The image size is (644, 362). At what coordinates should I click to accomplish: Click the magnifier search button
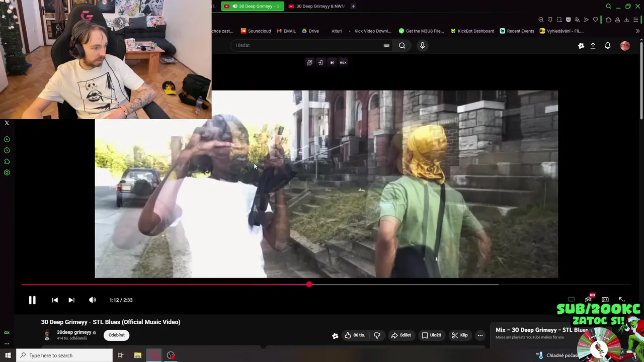(402, 45)
